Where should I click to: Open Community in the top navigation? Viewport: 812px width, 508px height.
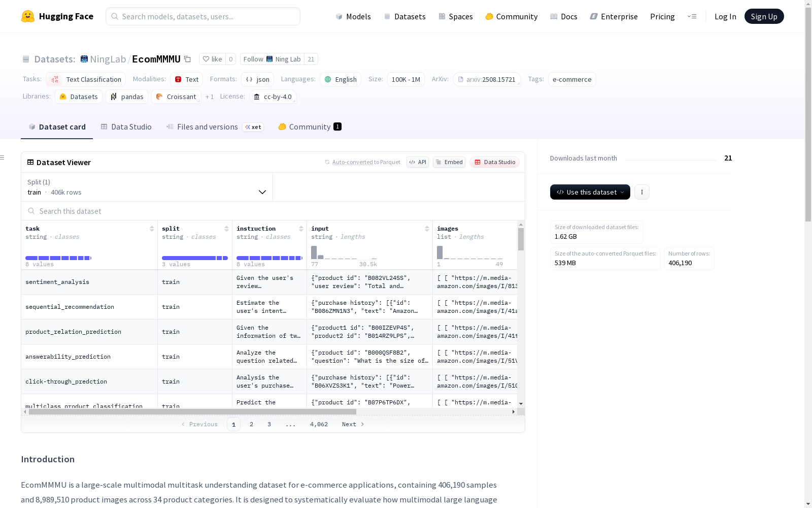(512, 16)
